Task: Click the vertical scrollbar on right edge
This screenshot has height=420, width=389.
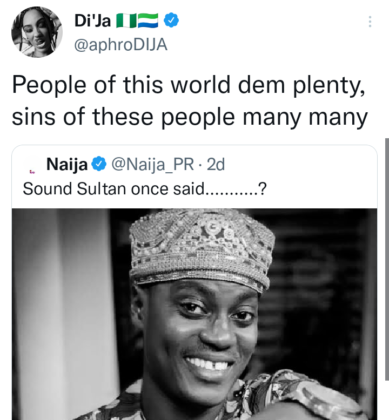Action: [387, 259]
